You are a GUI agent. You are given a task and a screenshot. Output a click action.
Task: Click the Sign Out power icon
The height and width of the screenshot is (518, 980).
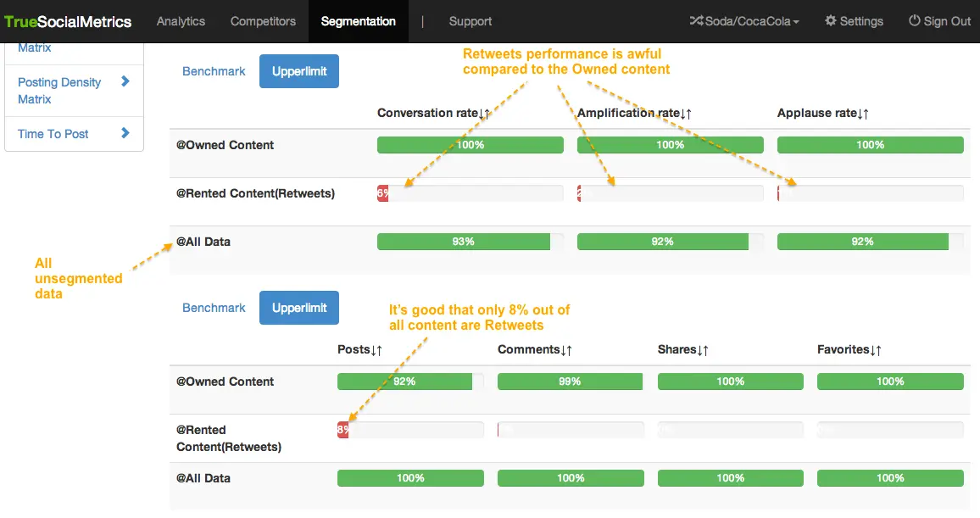pyautogui.click(x=914, y=21)
